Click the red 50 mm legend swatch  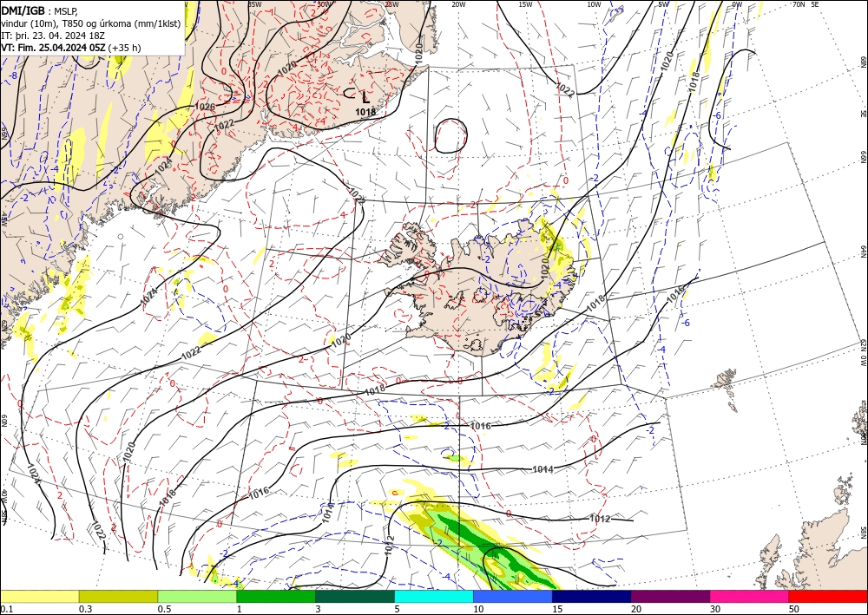pyautogui.click(x=828, y=596)
